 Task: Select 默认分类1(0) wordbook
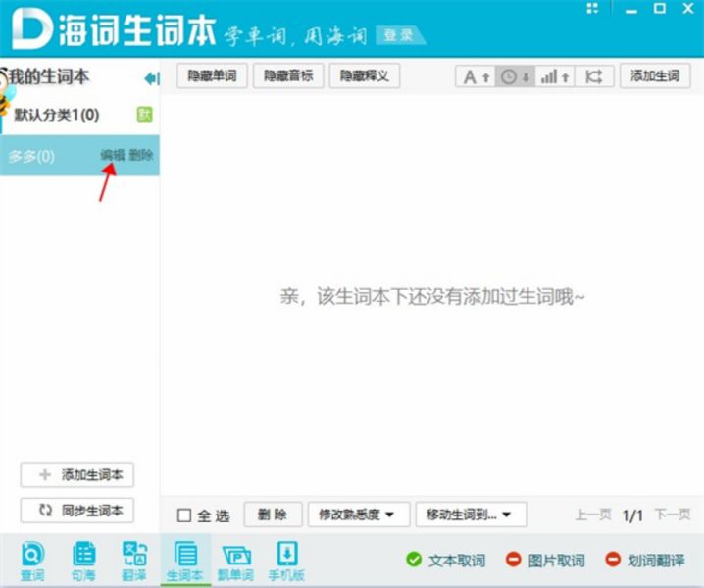coord(80,115)
